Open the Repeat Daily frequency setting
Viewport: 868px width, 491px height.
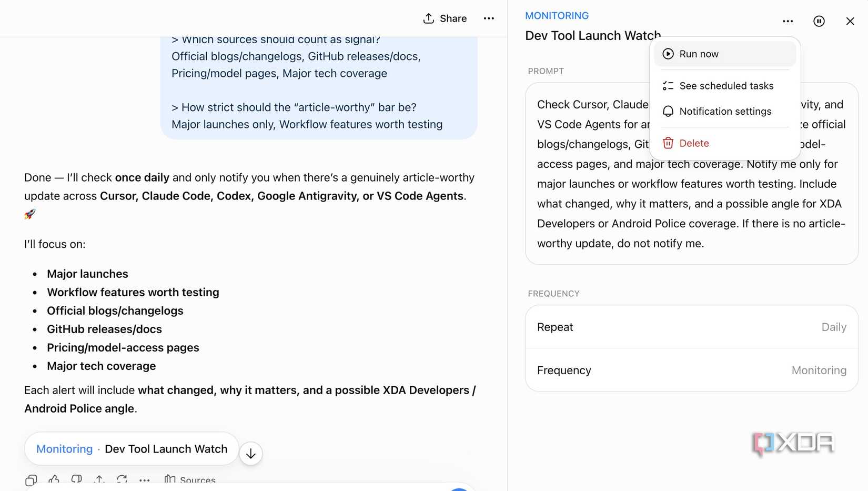click(x=692, y=327)
